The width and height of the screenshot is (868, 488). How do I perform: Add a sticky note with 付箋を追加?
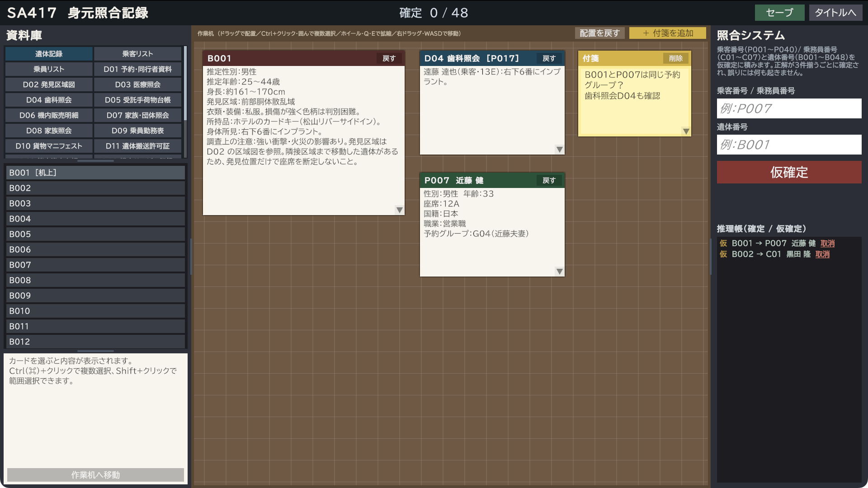(x=668, y=33)
